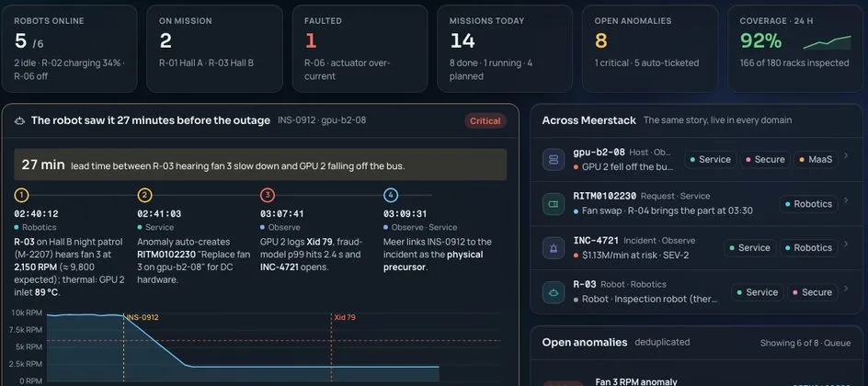Click the Service tag on INC-4721 row
Screen dimensions: 868x386
click(x=750, y=248)
